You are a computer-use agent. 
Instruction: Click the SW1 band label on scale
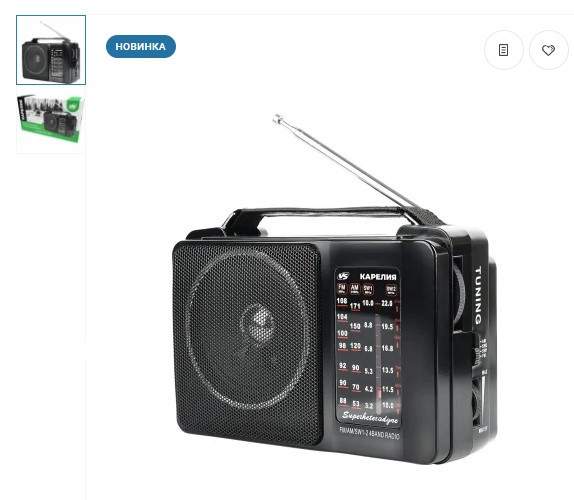coord(368,289)
